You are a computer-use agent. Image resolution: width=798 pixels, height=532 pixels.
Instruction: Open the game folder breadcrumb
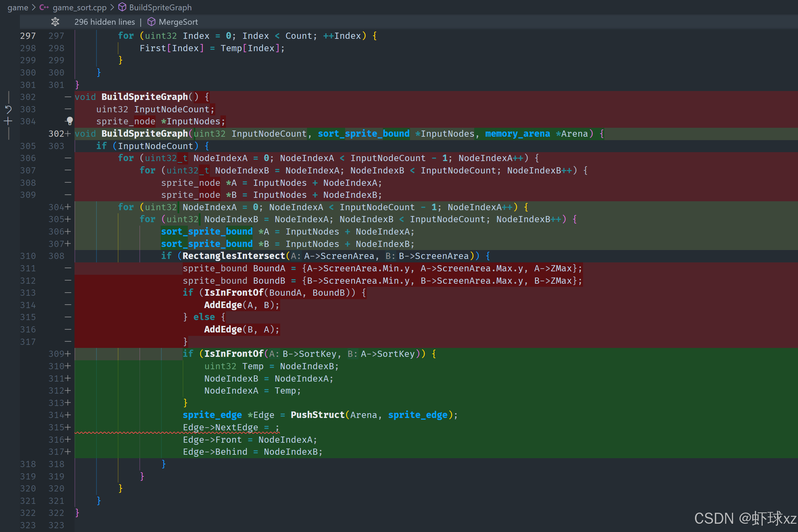coord(18,7)
